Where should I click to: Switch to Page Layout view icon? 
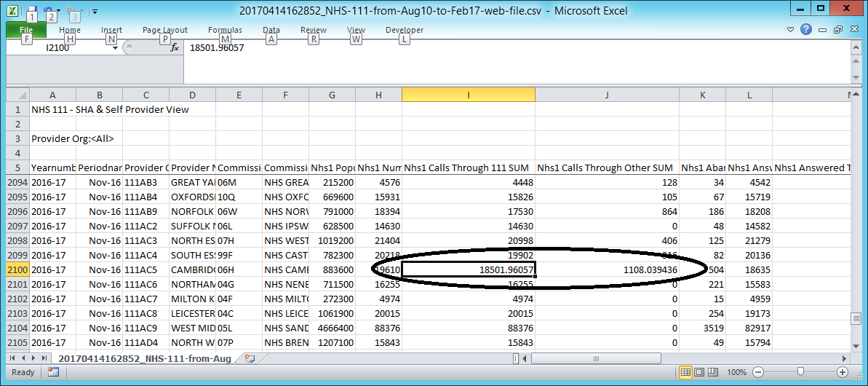(x=699, y=372)
